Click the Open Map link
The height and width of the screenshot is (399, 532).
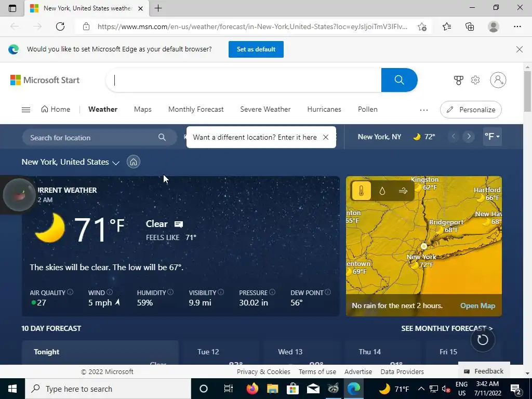(x=477, y=305)
